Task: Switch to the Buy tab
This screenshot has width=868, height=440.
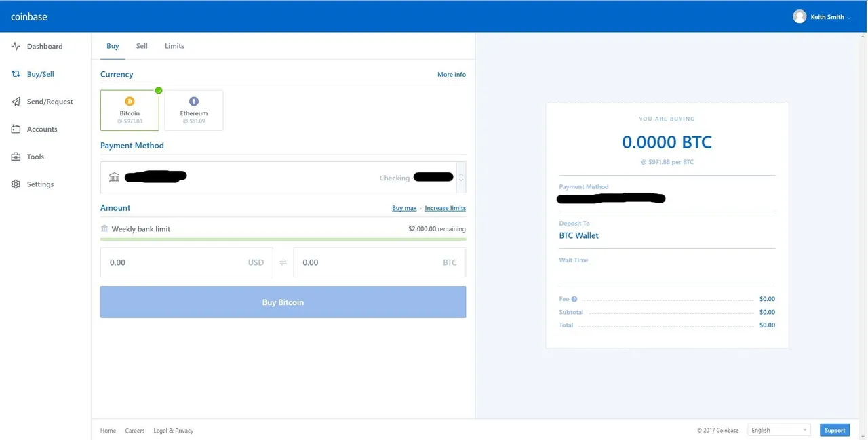Action: pyautogui.click(x=113, y=46)
